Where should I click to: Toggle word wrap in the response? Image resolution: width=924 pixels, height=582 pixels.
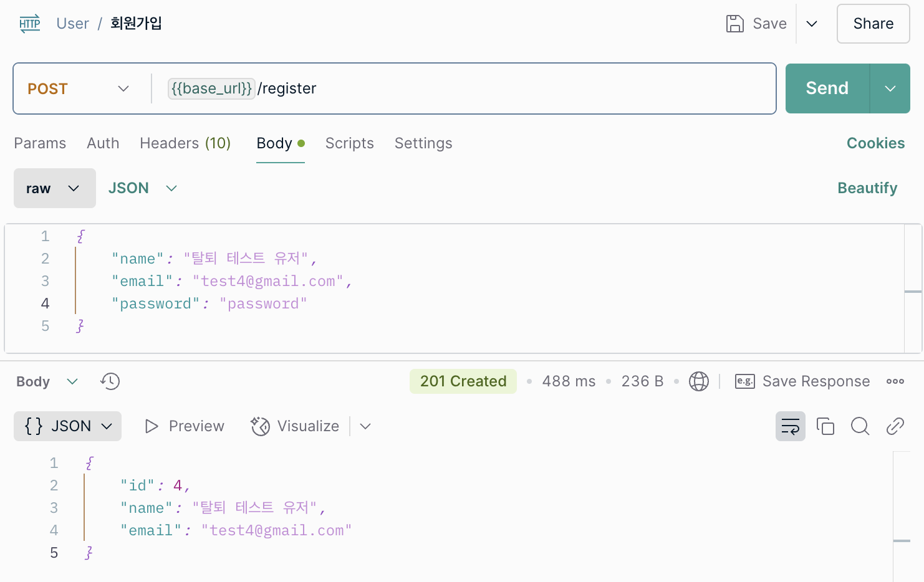pos(791,426)
